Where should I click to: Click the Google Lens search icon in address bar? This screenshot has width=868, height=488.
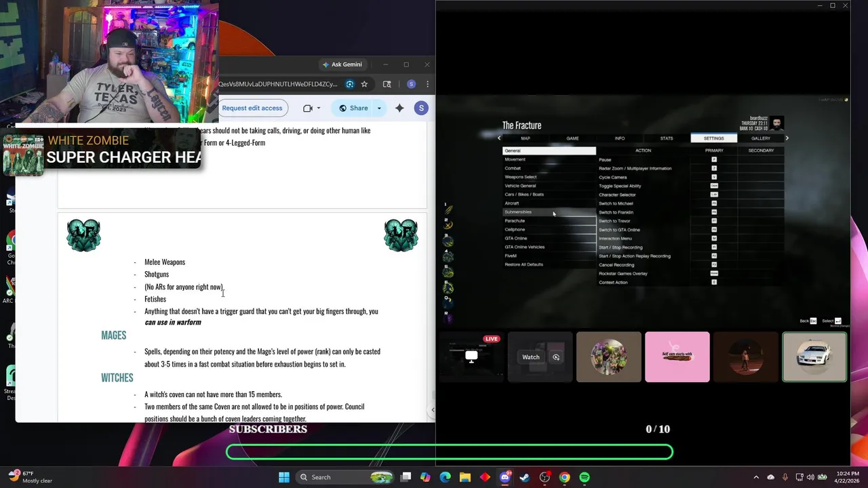350,84
